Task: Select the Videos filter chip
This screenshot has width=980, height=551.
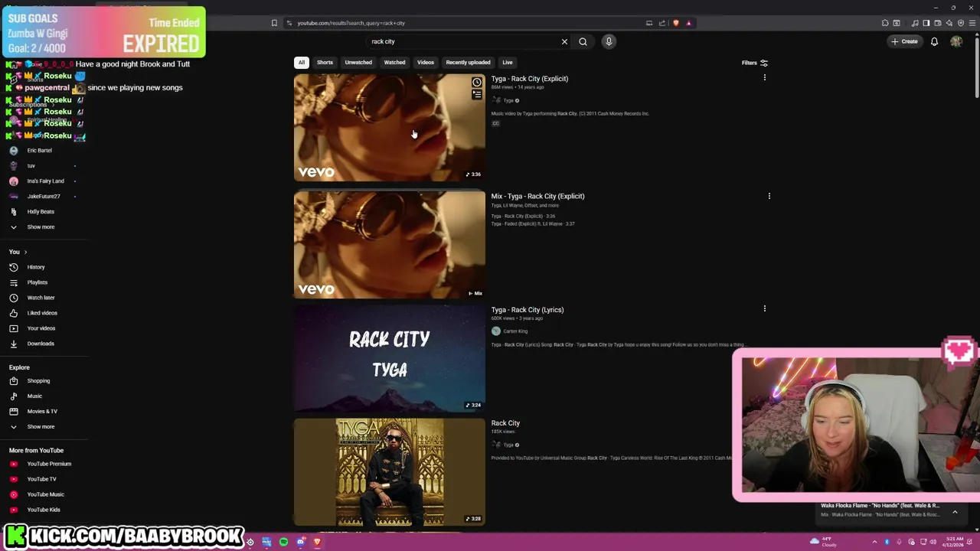Action: 426,62
